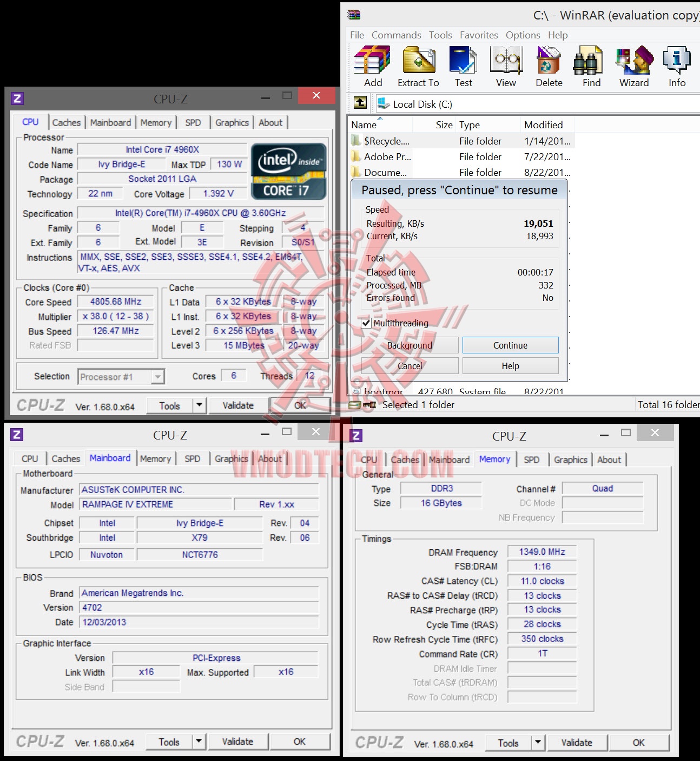
Task: Click the Delete icon in WinRAR toolbar
Action: point(549,60)
